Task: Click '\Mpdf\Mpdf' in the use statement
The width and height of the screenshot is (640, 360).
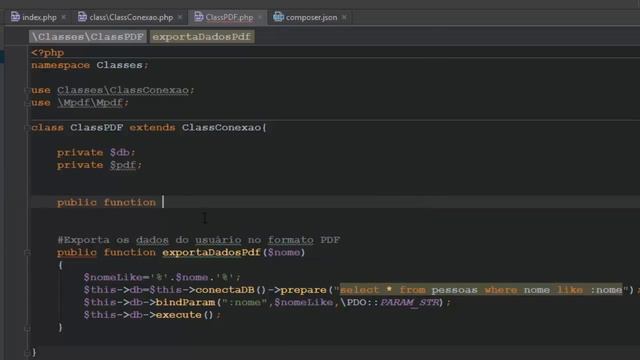Action: pos(90,103)
